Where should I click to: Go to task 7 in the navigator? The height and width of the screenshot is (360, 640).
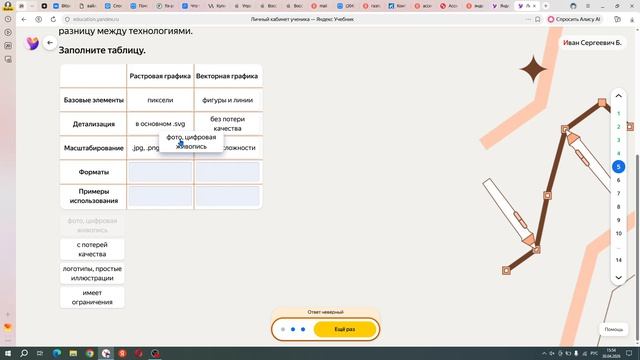click(618, 193)
